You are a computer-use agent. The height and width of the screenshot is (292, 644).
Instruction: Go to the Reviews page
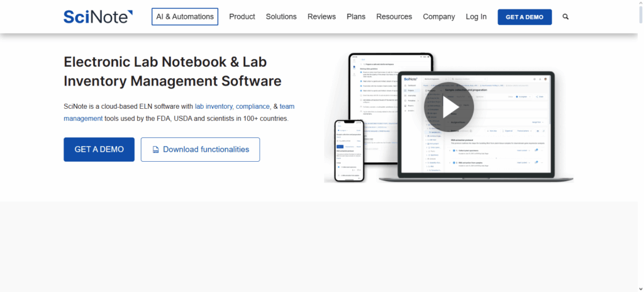coord(321,17)
